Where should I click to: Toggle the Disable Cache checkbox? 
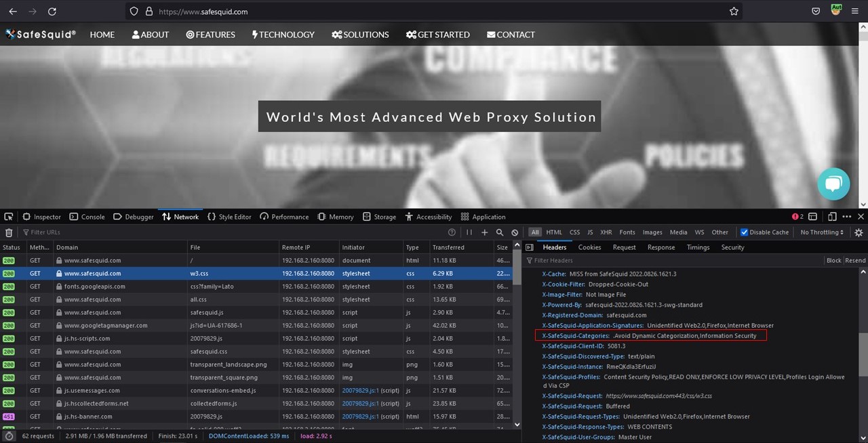pyautogui.click(x=744, y=232)
